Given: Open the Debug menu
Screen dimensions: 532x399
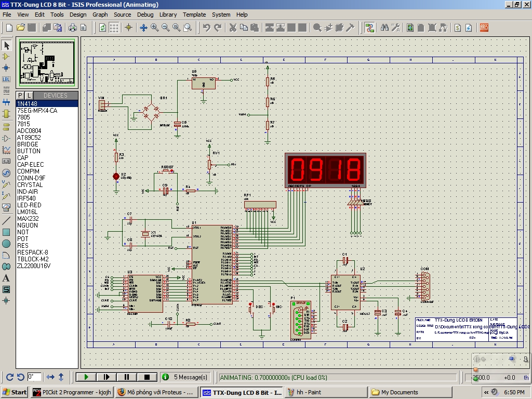Looking at the screenshot, I should [x=145, y=15].
